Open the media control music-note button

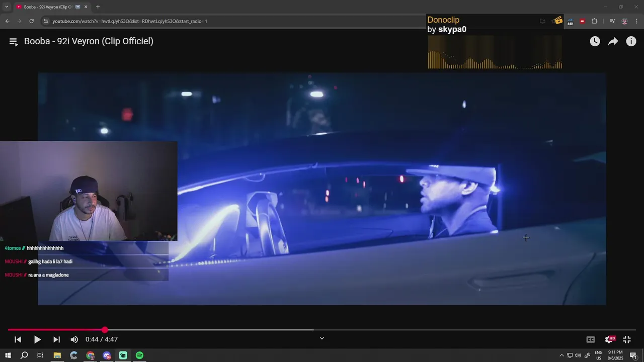pyautogui.click(x=612, y=21)
